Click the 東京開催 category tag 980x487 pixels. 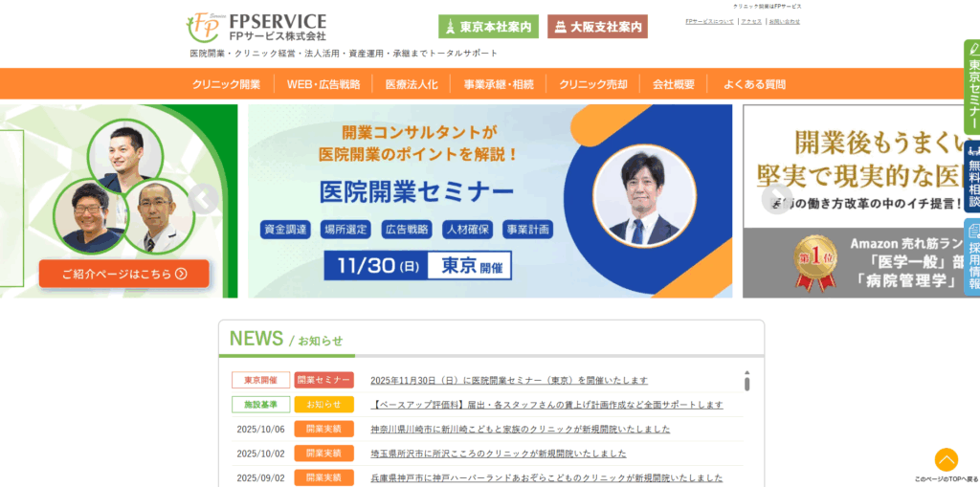point(260,380)
